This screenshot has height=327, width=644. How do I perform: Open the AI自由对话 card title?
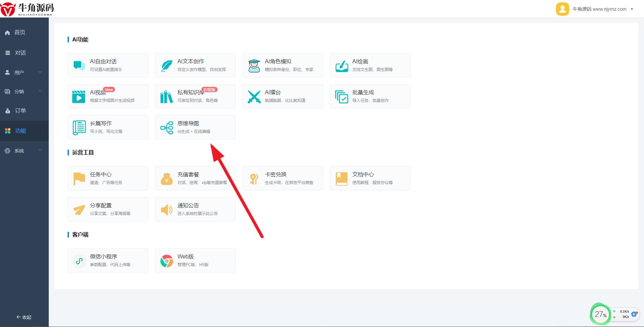pos(103,62)
